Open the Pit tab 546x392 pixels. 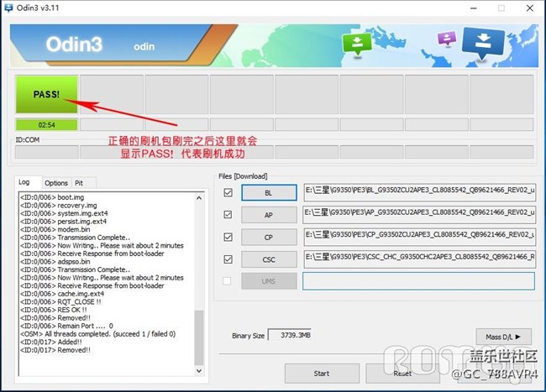79,182
